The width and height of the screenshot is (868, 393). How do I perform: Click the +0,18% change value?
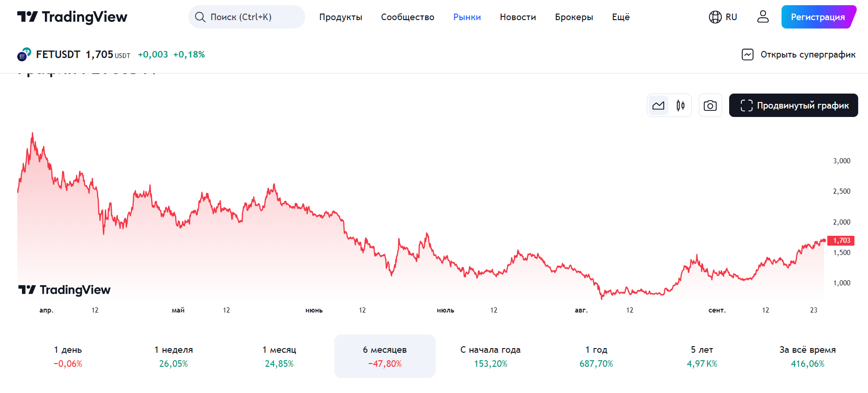(189, 55)
